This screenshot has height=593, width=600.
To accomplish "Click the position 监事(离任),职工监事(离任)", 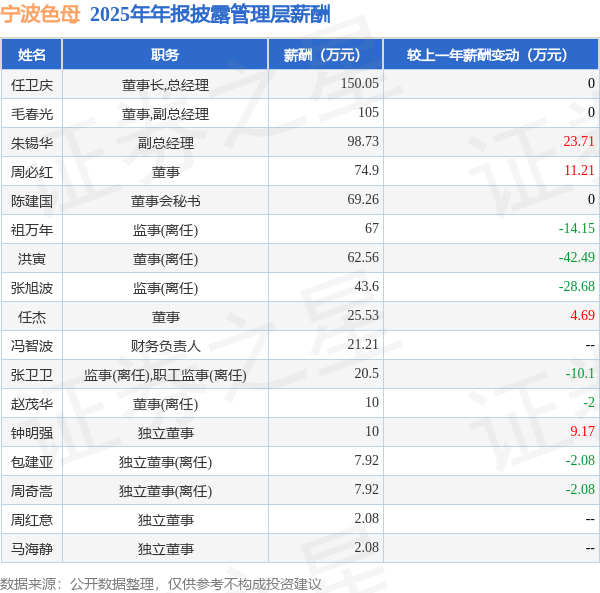I will point(165,375).
